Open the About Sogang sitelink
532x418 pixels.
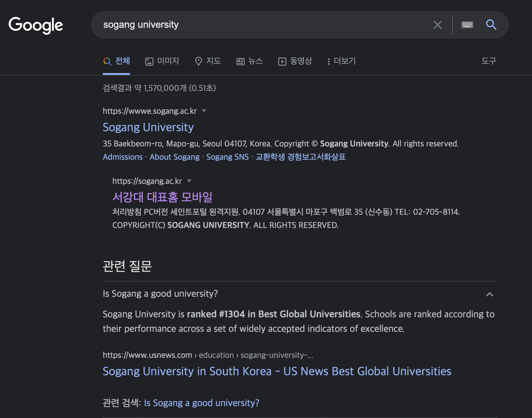click(x=174, y=157)
